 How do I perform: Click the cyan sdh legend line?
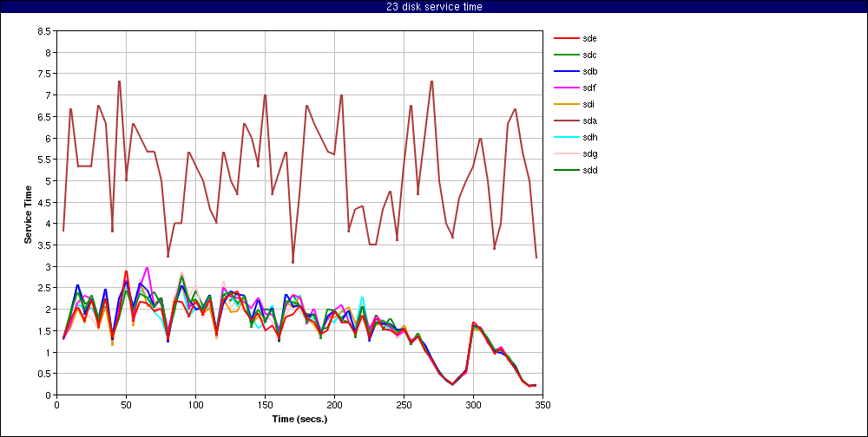(565, 137)
